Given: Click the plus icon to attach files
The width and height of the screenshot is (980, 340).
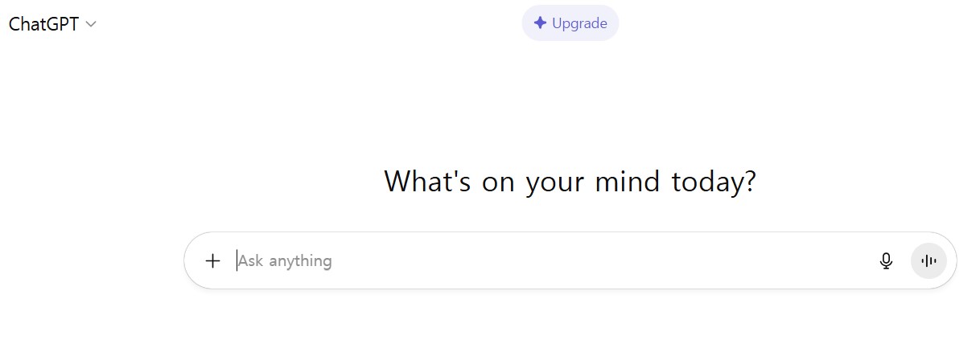Looking at the screenshot, I should 212,260.
